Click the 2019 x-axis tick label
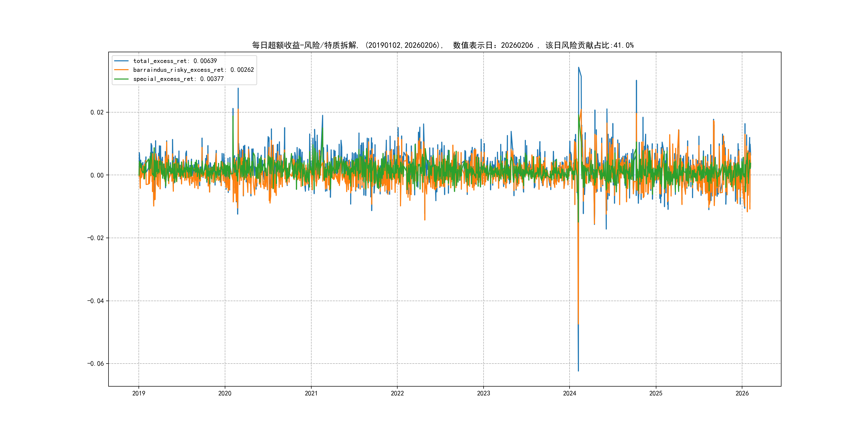 (x=139, y=393)
